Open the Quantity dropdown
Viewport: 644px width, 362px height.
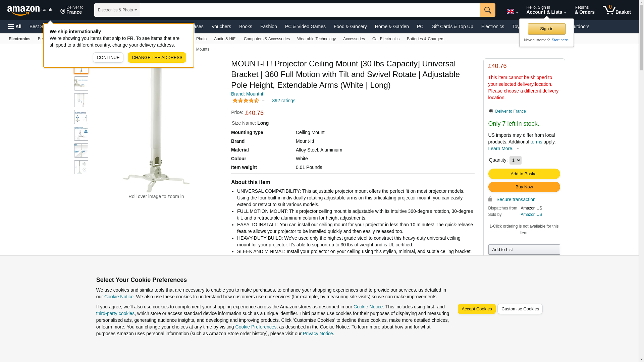pos(515,160)
